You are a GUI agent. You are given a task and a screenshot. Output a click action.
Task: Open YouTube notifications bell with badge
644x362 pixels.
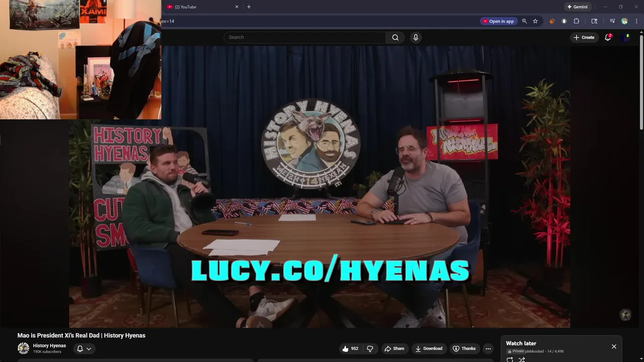[x=608, y=37]
